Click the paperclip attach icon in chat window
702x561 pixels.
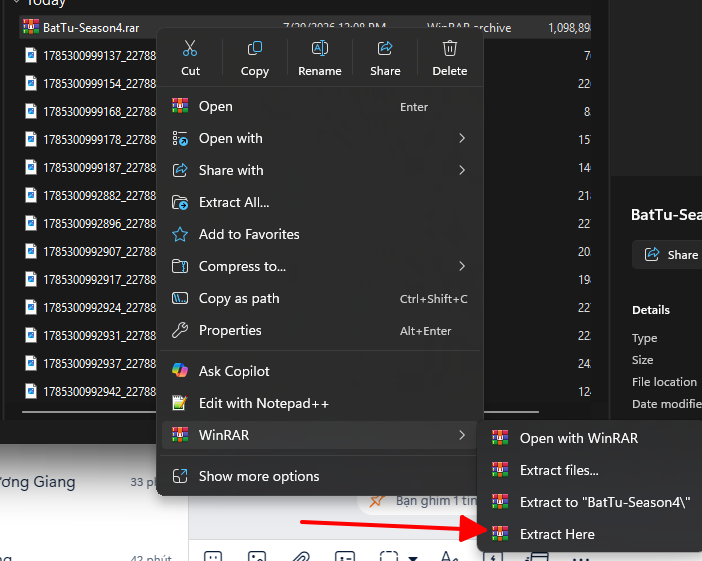tap(301, 557)
